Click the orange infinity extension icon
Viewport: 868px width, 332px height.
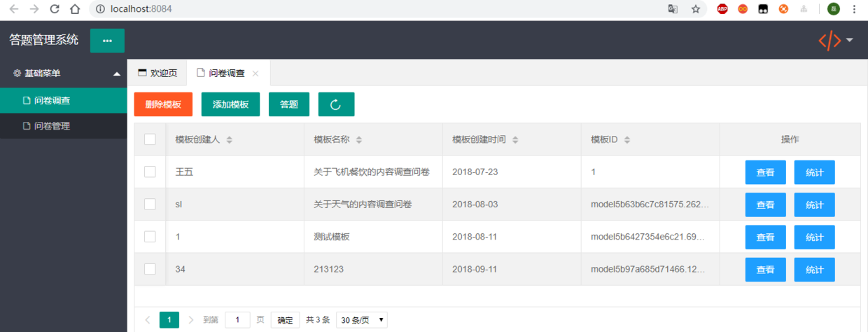point(743,9)
